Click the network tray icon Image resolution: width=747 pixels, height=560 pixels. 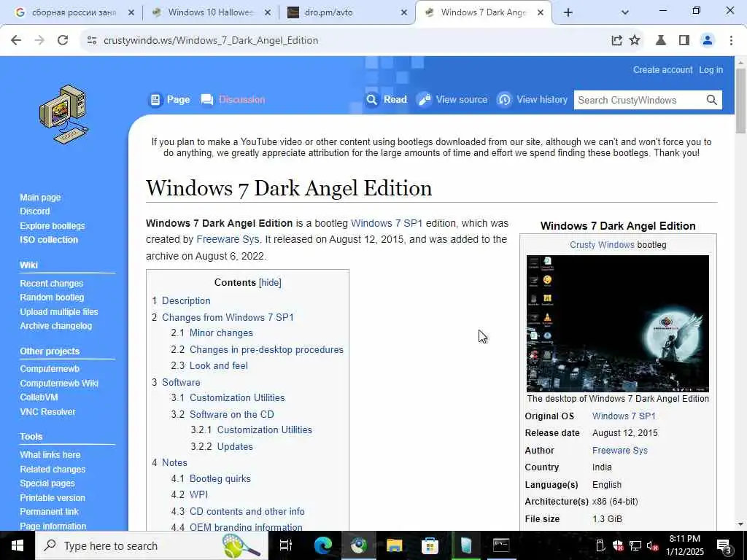pyautogui.click(x=635, y=546)
